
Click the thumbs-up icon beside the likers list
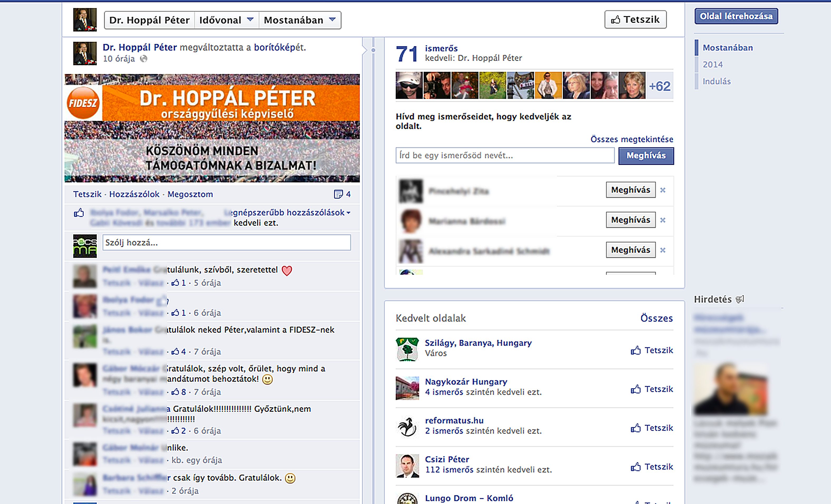pyautogui.click(x=79, y=213)
